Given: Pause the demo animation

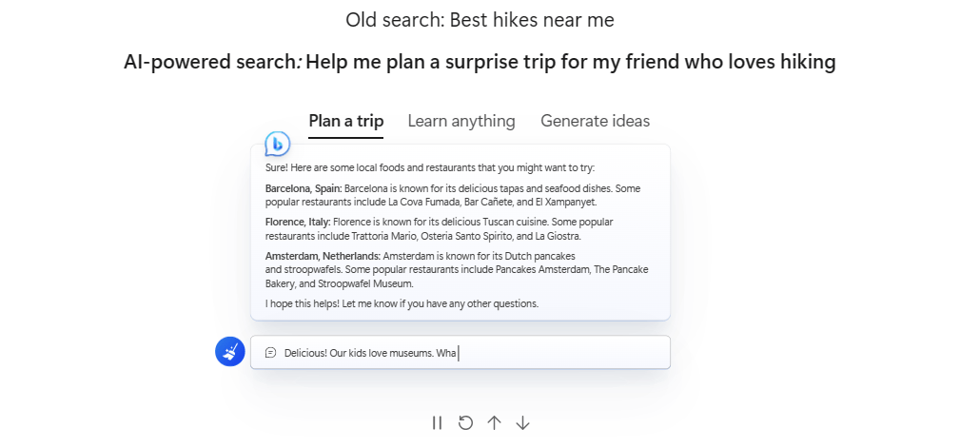Looking at the screenshot, I should coord(437,422).
